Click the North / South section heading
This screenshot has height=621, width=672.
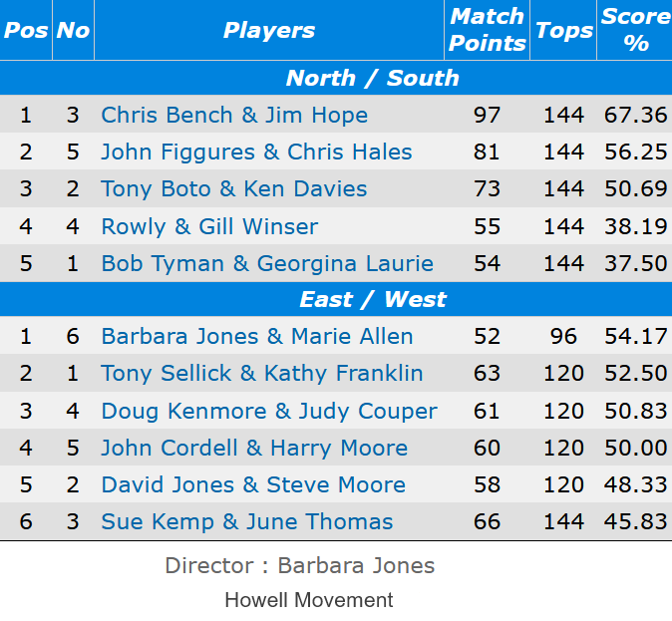coord(373,78)
